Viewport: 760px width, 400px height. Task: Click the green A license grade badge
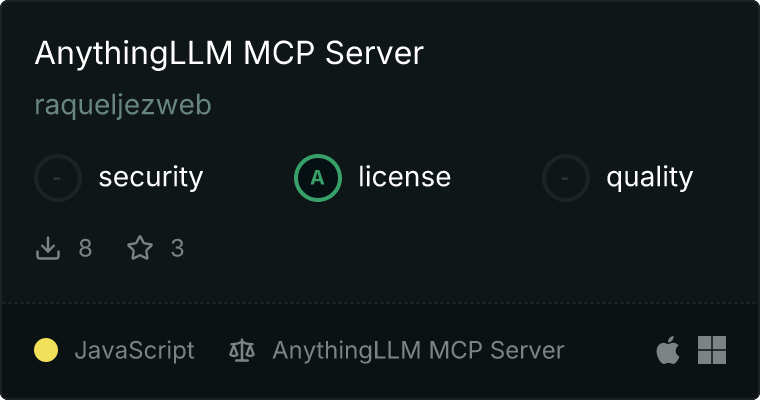click(318, 178)
